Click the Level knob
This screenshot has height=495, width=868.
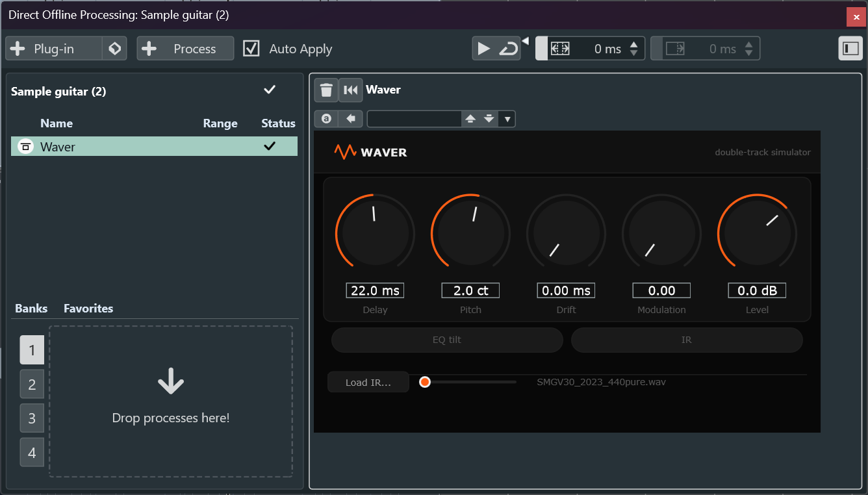pyautogui.click(x=757, y=233)
